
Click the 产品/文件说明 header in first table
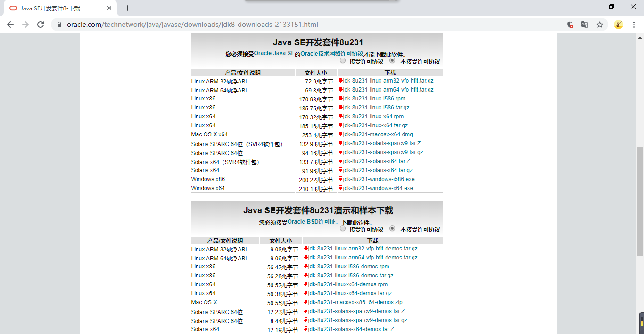point(243,73)
